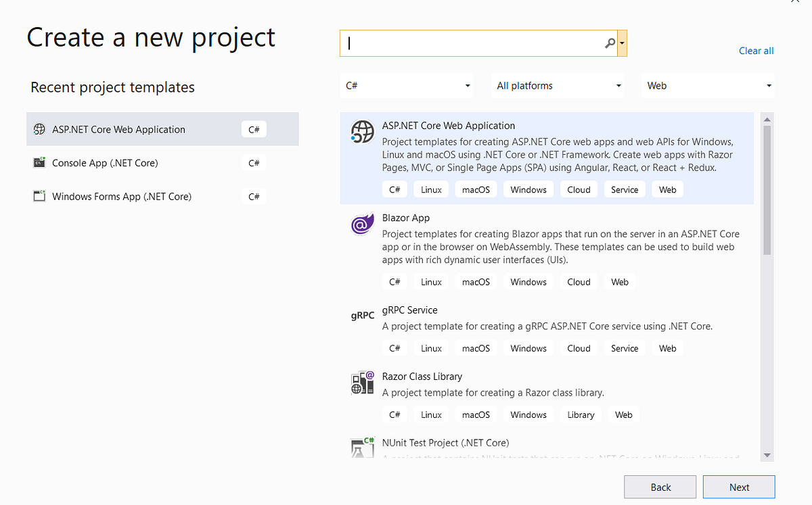Click the Razor Class Library icon

tap(362, 382)
